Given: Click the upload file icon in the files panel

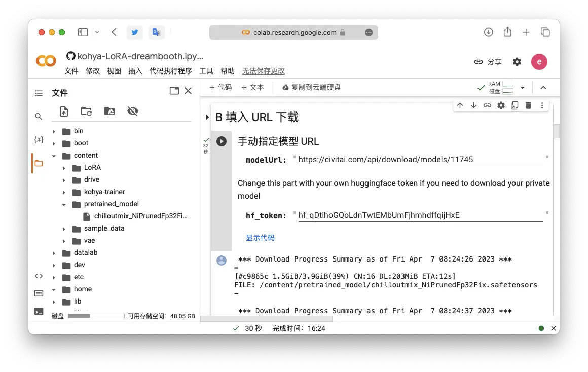Looking at the screenshot, I should (x=64, y=111).
